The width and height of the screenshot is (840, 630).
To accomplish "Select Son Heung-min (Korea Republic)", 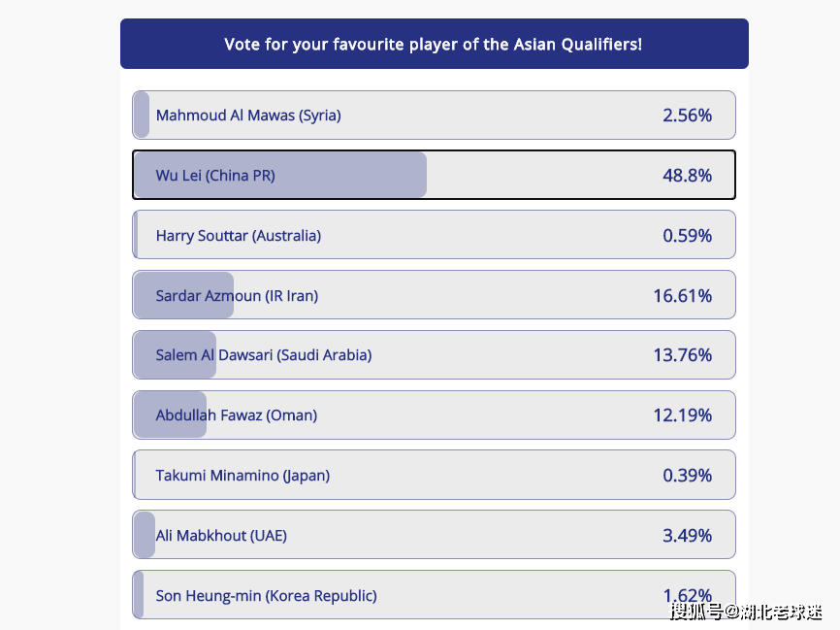I will (x=434, y=595).
